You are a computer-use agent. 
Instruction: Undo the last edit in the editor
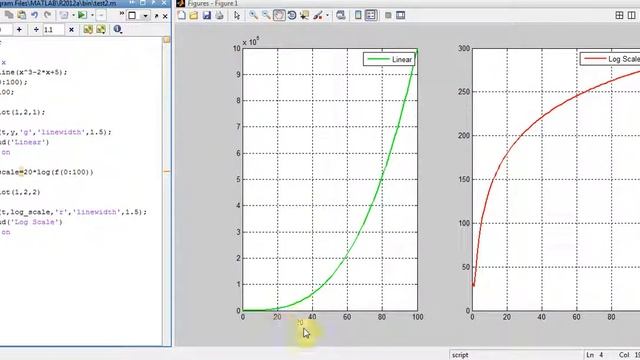(x=35, y=16)
